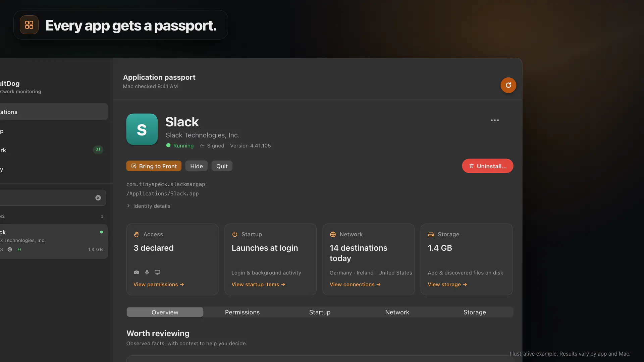The width and height of the screenshot is (644, 362).
Task: Clear the search field with the x icon
Action: tap(98, 198)
